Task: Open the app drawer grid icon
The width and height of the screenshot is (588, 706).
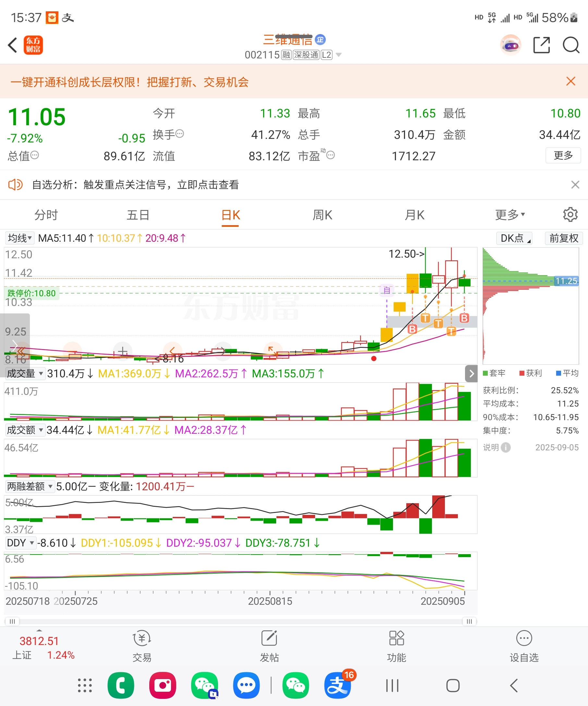Action: (85, 686)
